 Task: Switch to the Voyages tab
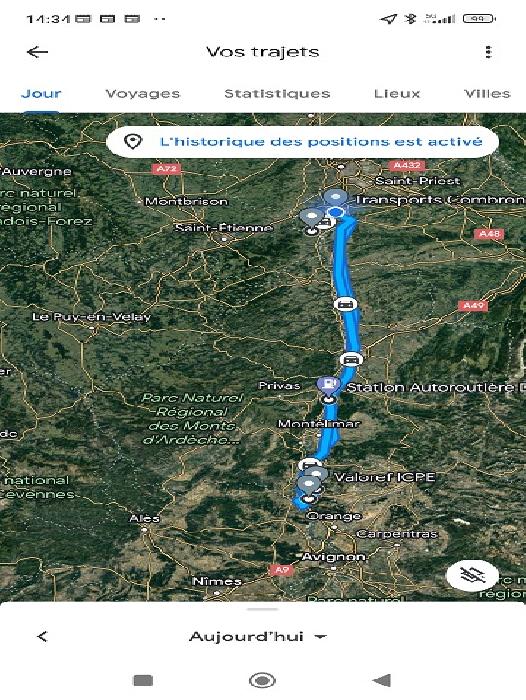[142, 93]
